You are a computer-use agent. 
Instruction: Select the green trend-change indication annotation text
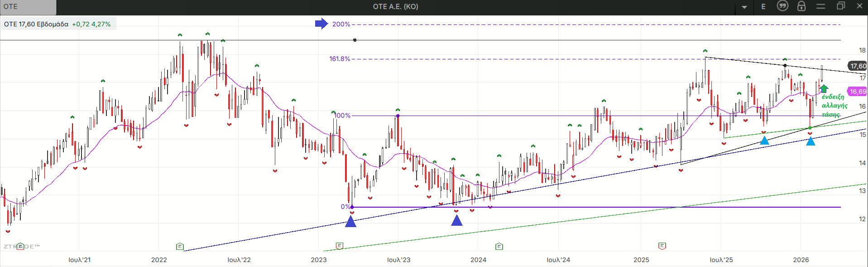(834, 106)
